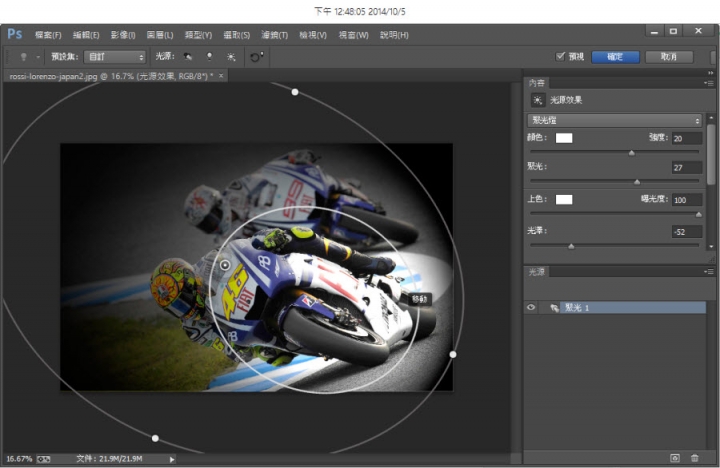Open the 影像(I) menu
The image size is (720, 468).
tap(123, 35)
